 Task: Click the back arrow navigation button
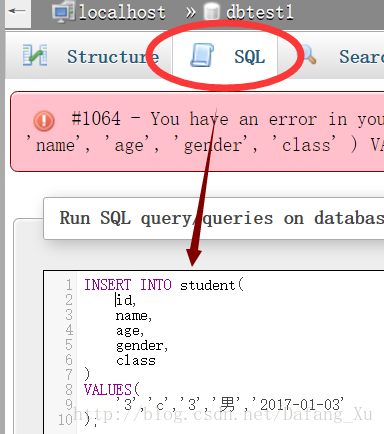[x=18, y=12]
